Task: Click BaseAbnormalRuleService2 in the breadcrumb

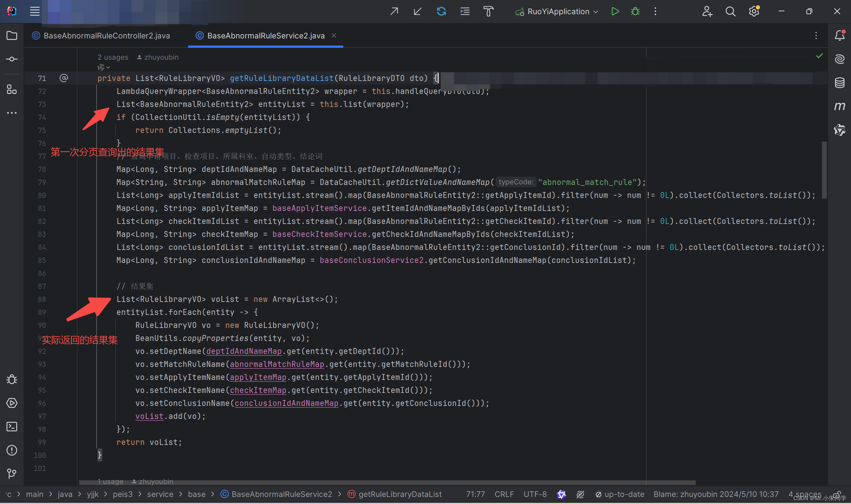Action: (281, 494)
